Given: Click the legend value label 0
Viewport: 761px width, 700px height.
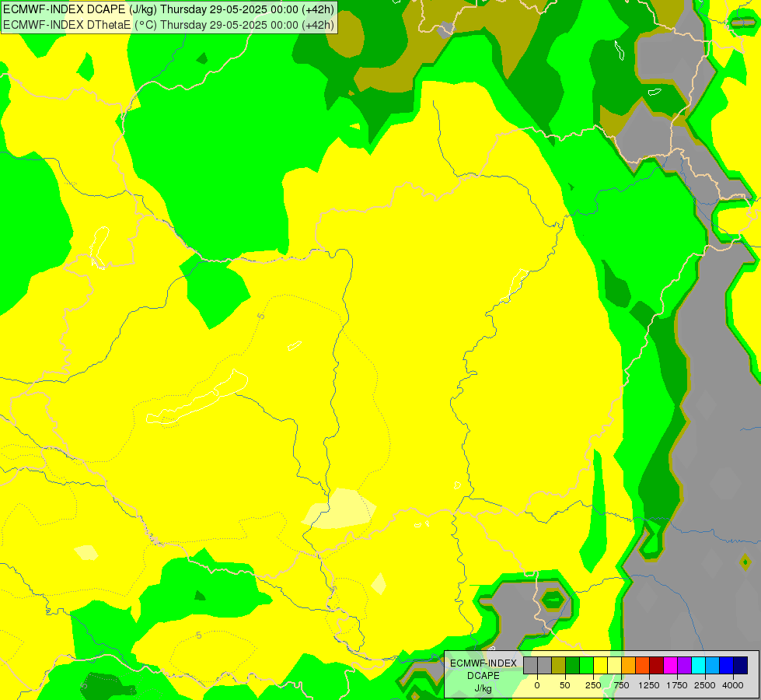Looking at the screenshot, I should click(537, 685).
